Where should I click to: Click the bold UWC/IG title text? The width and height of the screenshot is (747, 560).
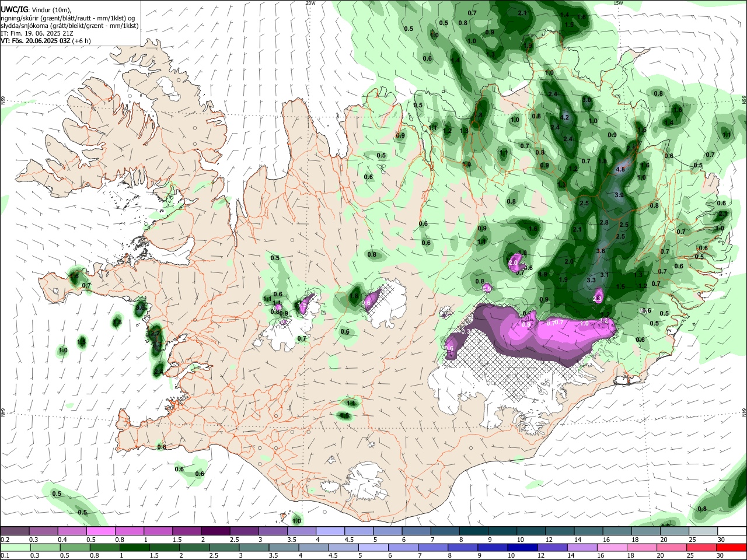[13, 10]
